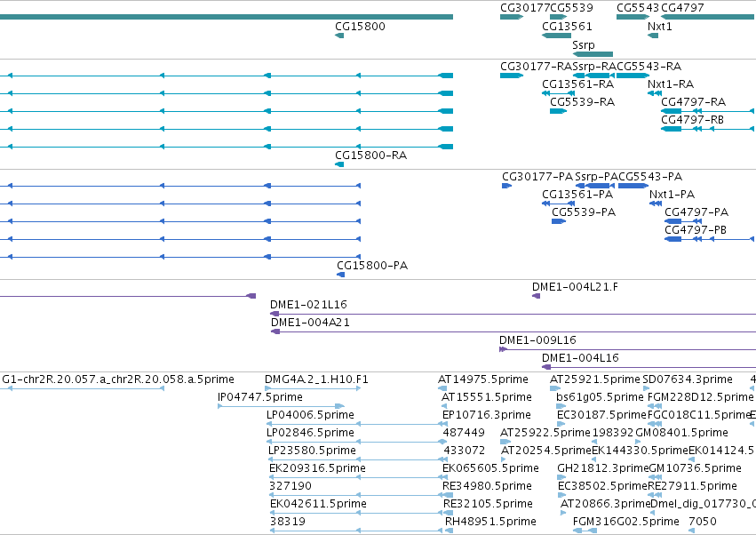The height and width of the screenshot is (535, 756).
Task: Select the IP04747.5prime EST label
Action: (260, 397)
